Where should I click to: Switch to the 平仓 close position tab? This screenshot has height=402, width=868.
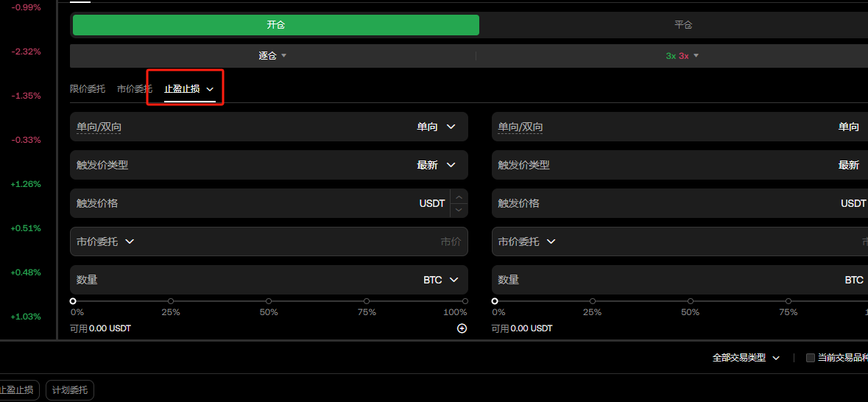683,25
